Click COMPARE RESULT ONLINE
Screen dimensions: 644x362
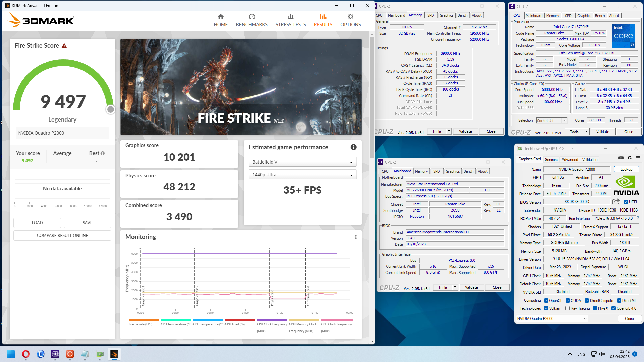(x=62, y=235)
